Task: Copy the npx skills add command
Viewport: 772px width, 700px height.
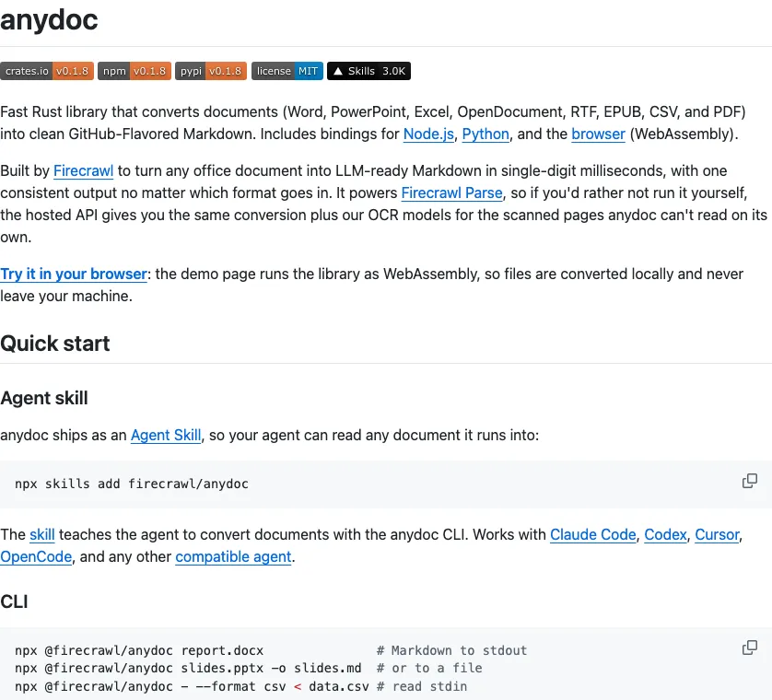Action: (749, 481)
